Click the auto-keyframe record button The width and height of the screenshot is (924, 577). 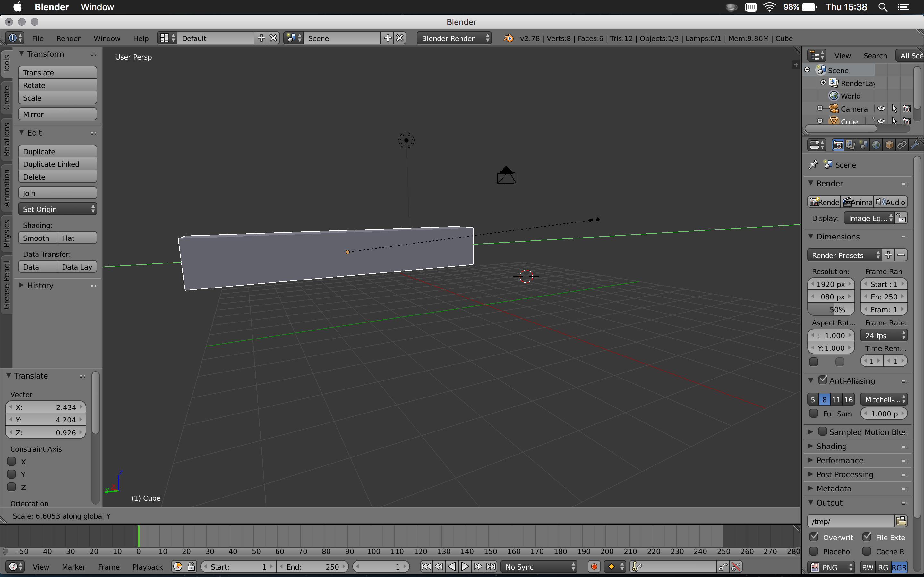pyautogui.click(x=594, y=567)
